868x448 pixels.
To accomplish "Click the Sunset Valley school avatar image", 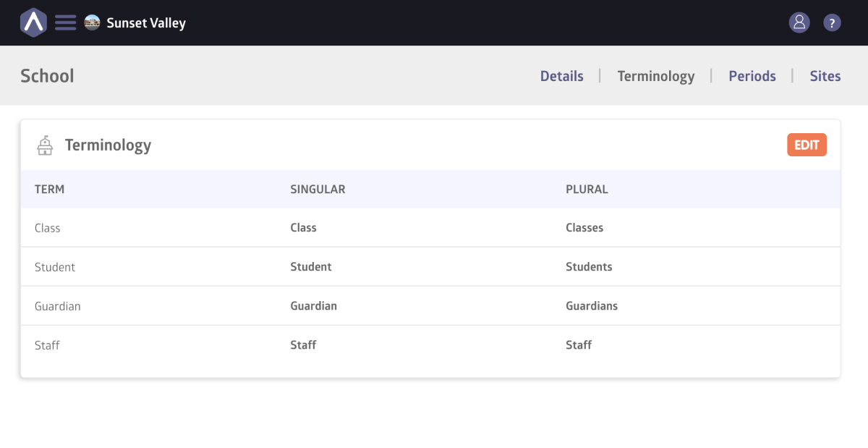I will click(x=92, y=22).
